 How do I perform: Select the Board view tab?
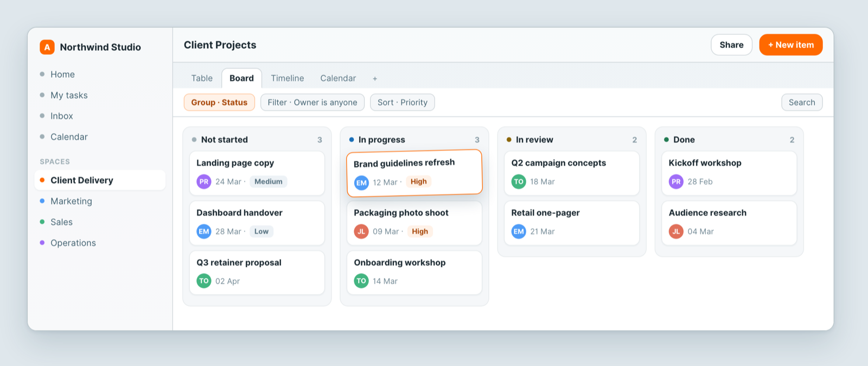coord(241,78)
